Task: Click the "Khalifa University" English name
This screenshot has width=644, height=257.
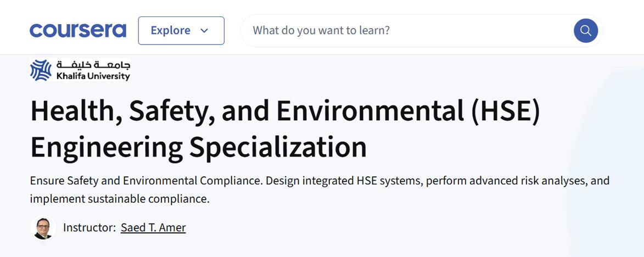Action: pos(93,76)
